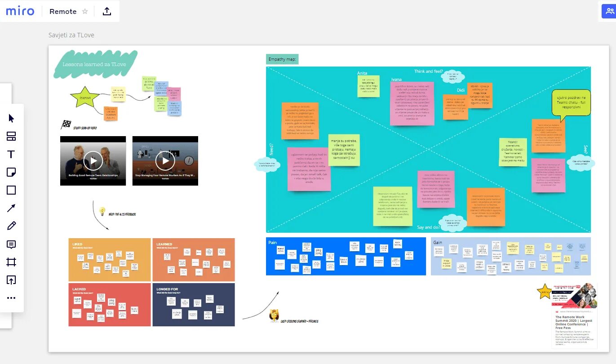Play the Building Good Remote Team Relationships video
Screen dimensions: 616x364
click(x=93, y=160)
